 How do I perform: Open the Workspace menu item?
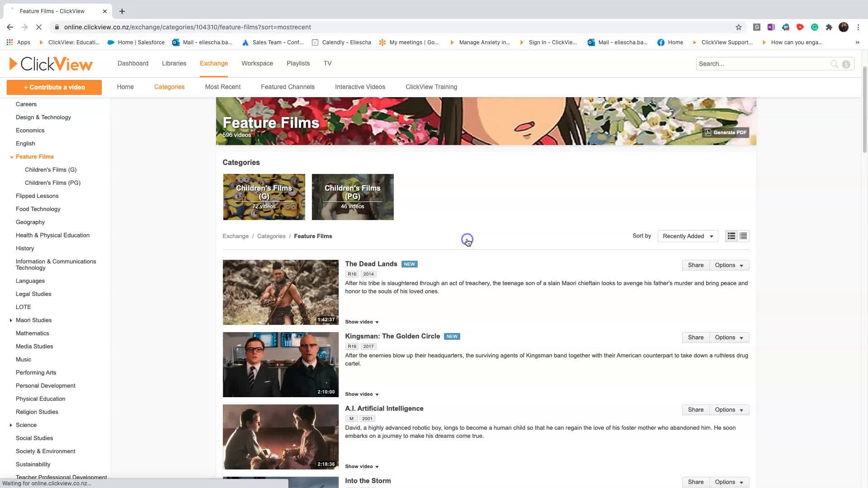[257, 63]
